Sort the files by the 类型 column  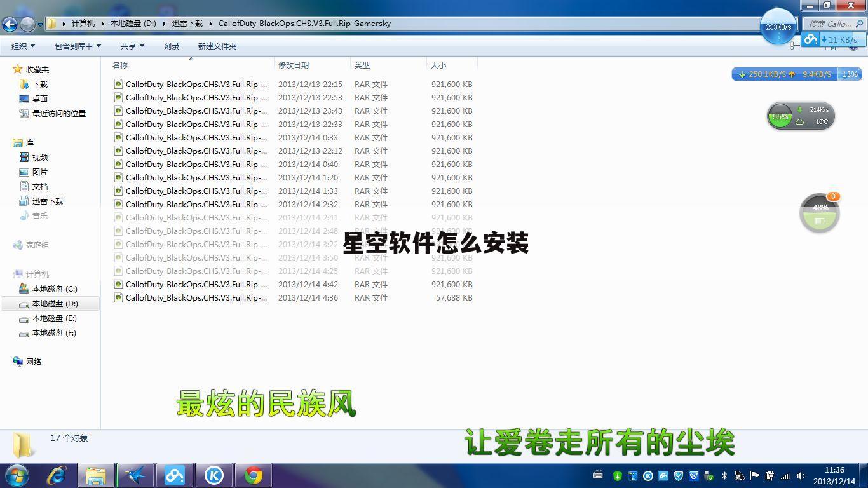pos(362,65)
